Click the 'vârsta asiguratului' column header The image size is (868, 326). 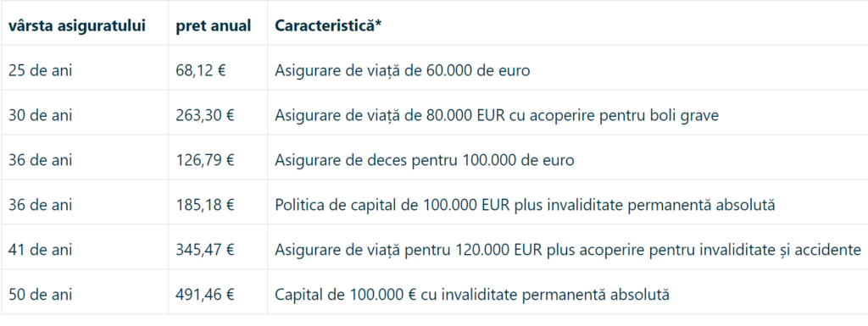point(77,26)
